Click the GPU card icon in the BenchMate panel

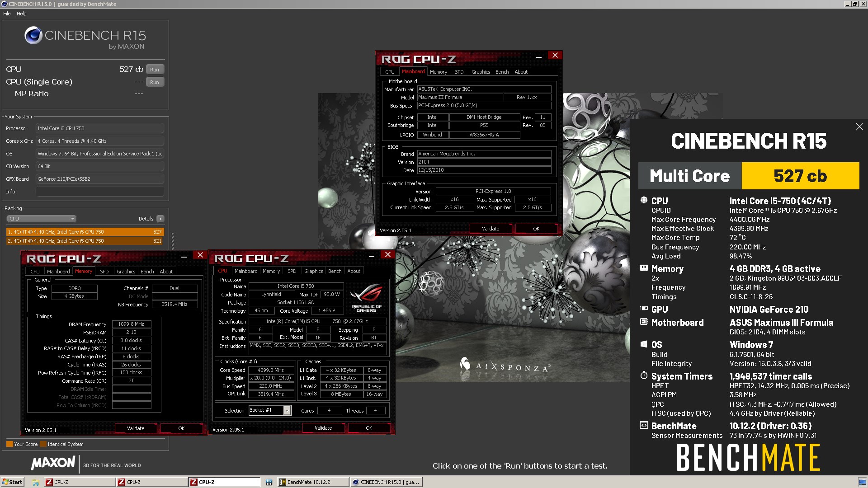click(644, 309)
